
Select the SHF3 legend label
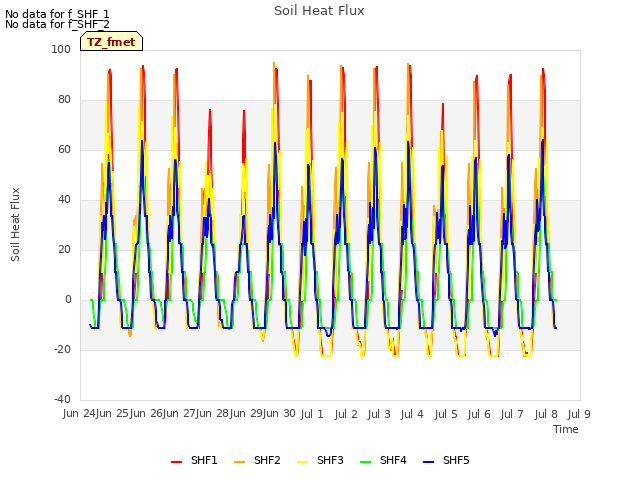tap(330, 460)
